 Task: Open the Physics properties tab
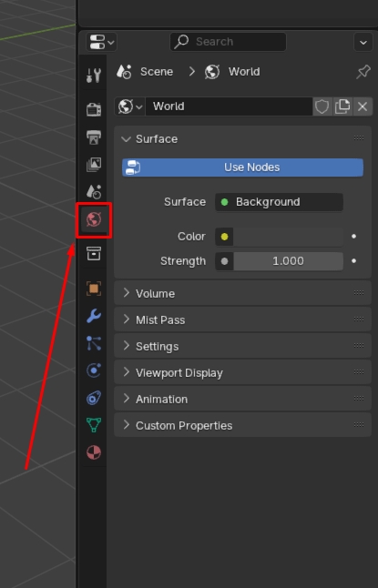pos(94,370)
